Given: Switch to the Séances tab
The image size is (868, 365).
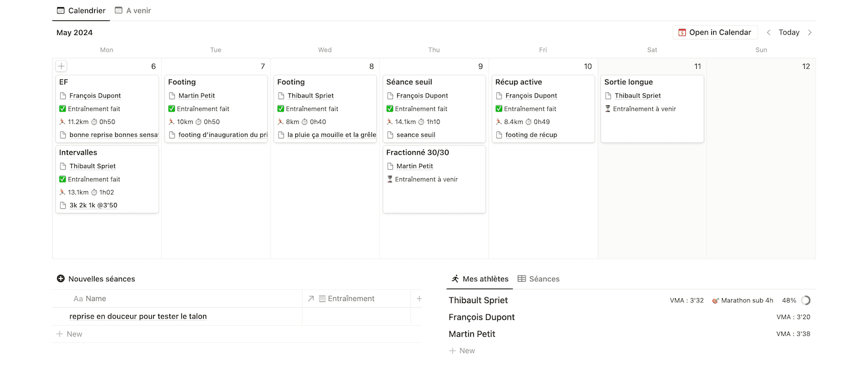Looking at the screenshot, I should tap(539, 279).
